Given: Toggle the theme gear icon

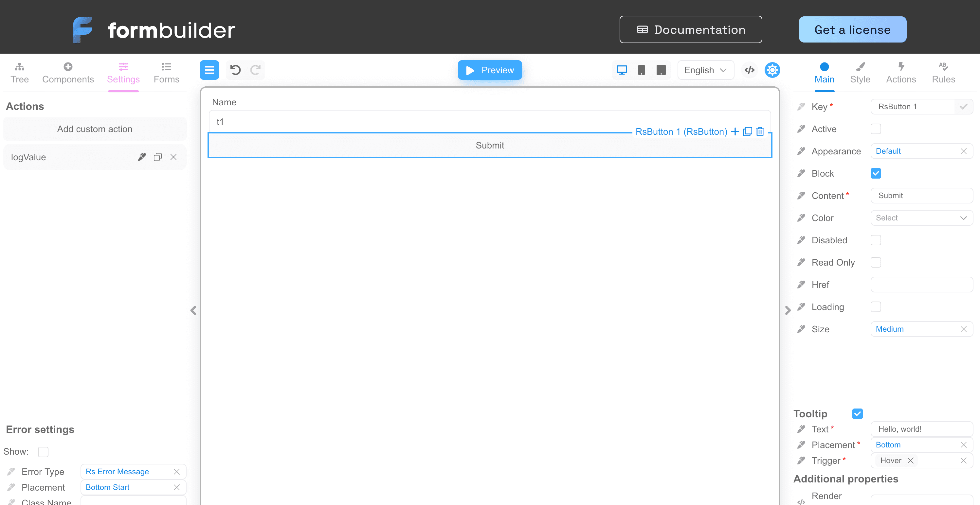Looking at the screenshot, I should [772, 70].
